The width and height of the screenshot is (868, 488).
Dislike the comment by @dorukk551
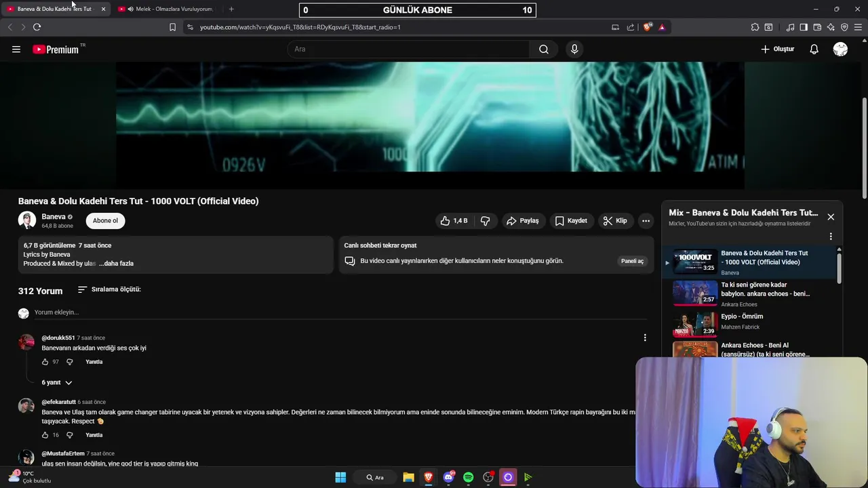point(69,362)
